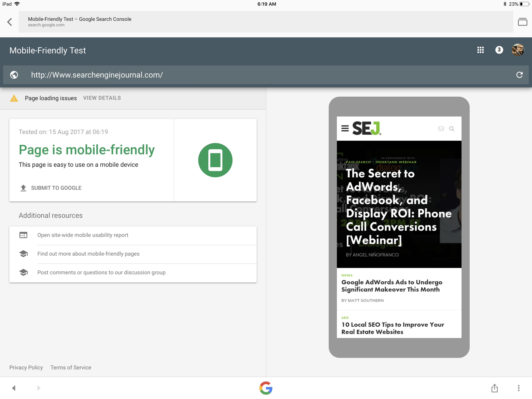Open Terms of Service link
The width and height of the screenshot is (532, 399).
[x=71, y=367]
